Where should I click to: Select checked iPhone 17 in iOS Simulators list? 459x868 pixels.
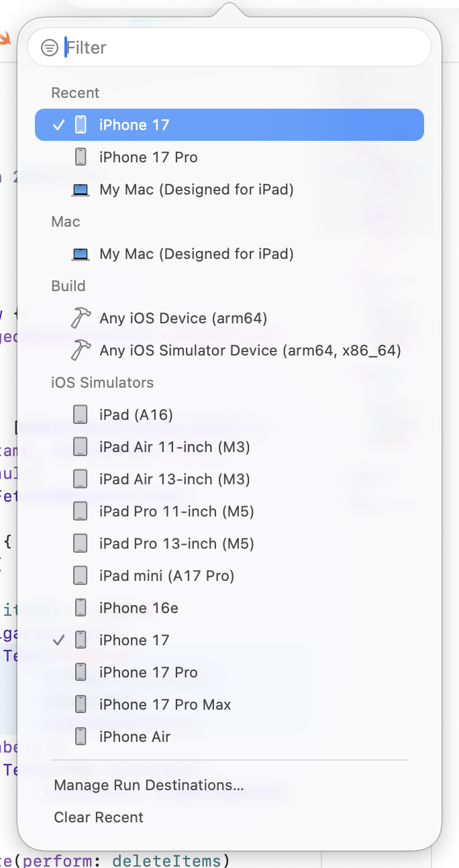[x=134, y=641]
